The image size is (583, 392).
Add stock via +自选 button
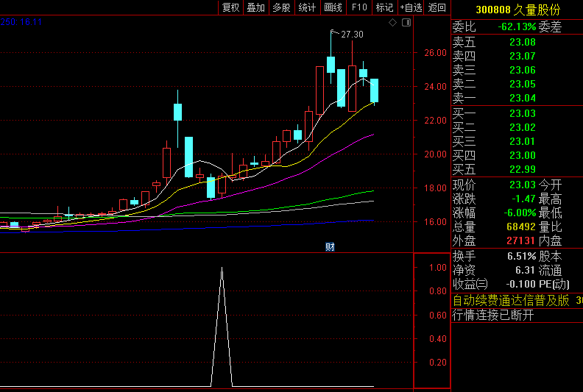[411, 7]
